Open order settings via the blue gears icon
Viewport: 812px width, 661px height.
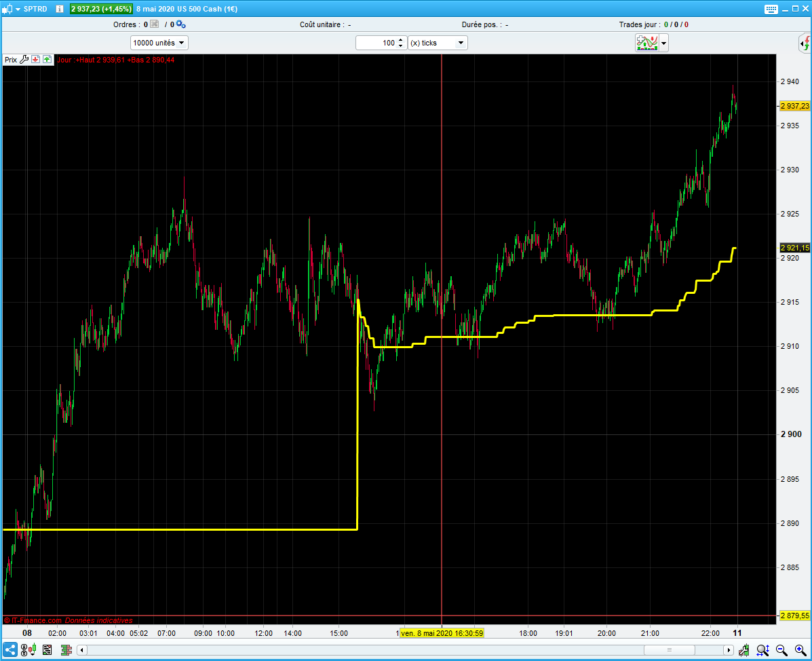(180, 24)
